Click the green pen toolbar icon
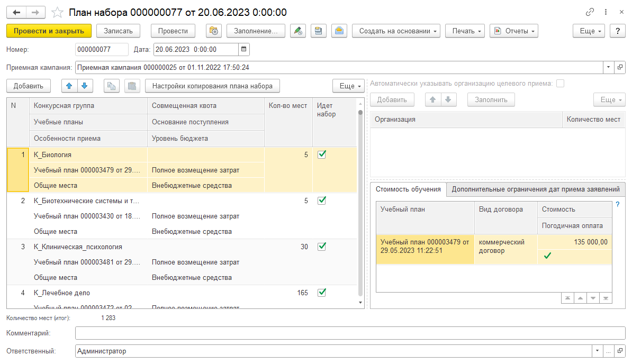This screenshot has height=364, width=632. coord(298,31)
